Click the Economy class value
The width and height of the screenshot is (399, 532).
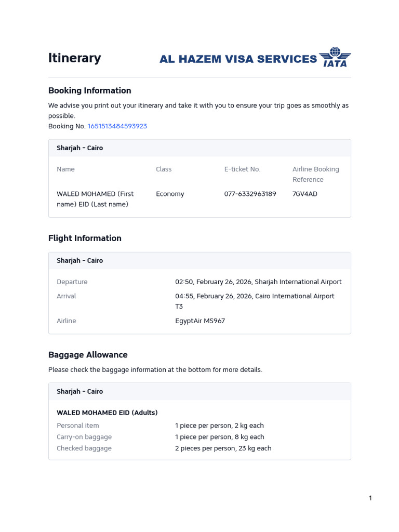tap(170, 194)
